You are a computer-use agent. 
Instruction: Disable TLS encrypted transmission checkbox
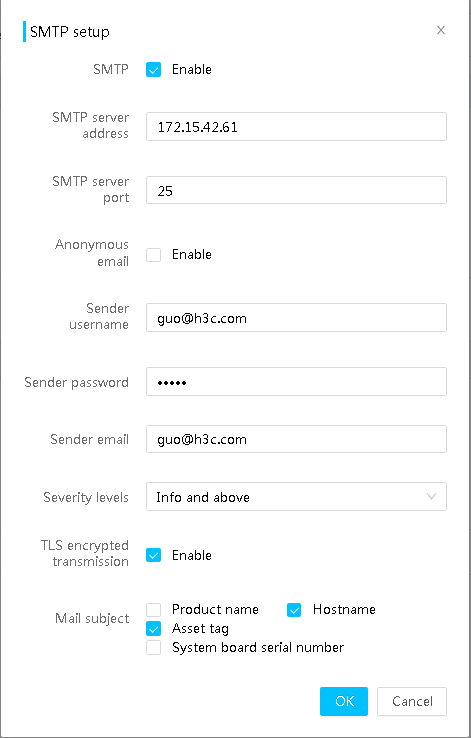153,555
